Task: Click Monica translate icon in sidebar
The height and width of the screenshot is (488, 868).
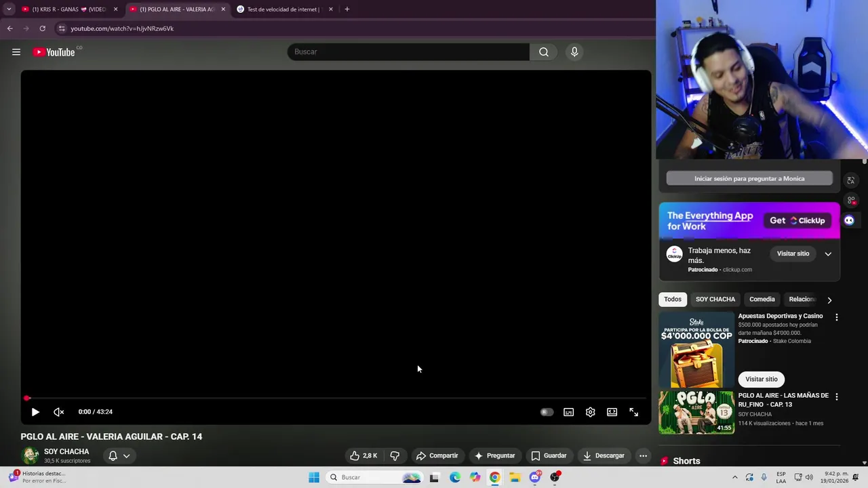Action: (850, 180)
